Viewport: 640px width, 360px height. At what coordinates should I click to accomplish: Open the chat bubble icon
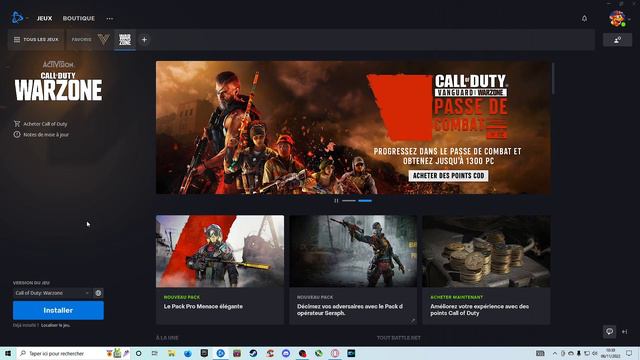click(x=609, y=331)
